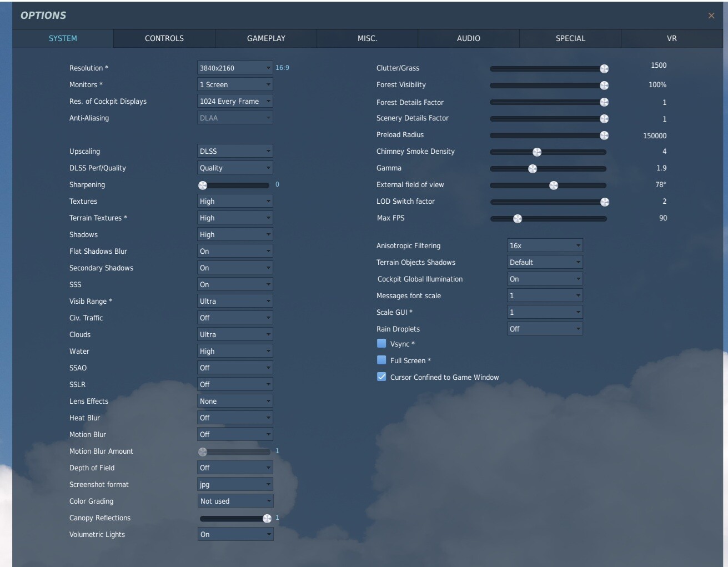Expand the Civ. Traffic dropdown
Image resolution: width=728 pixels, height=567 pixels.
(235, 318)
